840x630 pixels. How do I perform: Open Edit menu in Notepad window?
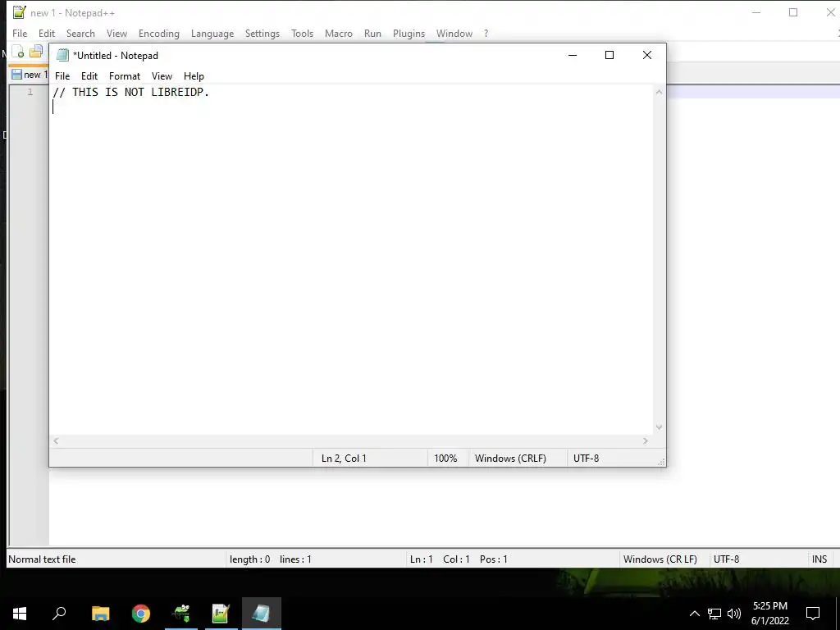[x=89, y=76]
